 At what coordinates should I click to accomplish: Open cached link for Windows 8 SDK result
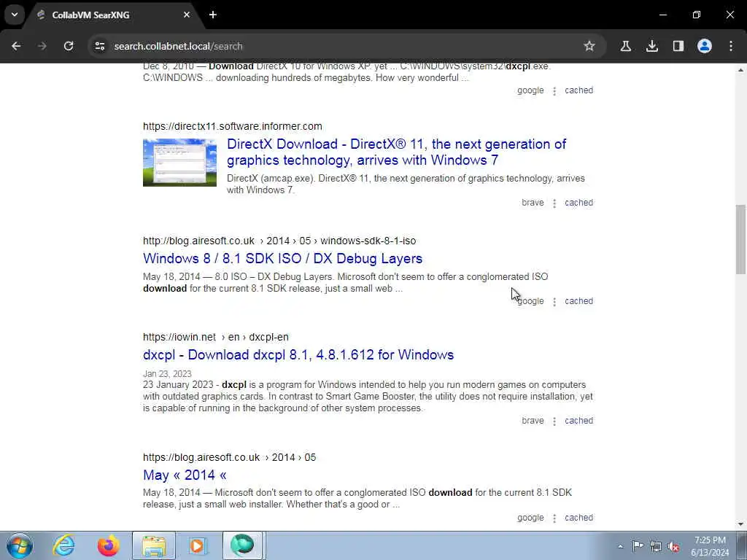coord(578,301)
